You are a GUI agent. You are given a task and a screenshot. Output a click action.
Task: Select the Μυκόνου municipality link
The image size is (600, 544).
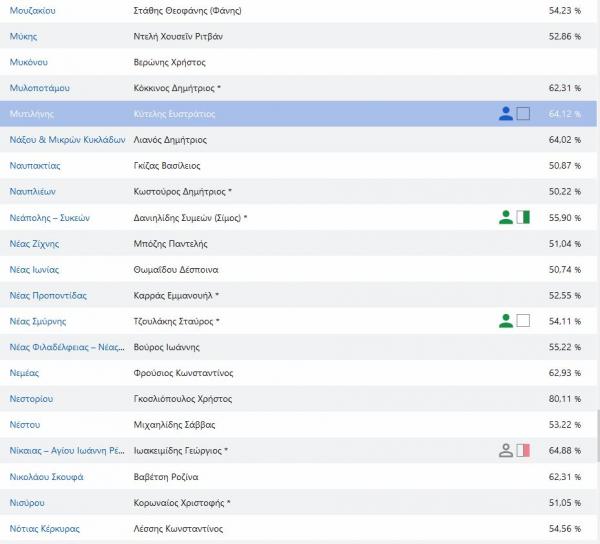pos(28,62)
